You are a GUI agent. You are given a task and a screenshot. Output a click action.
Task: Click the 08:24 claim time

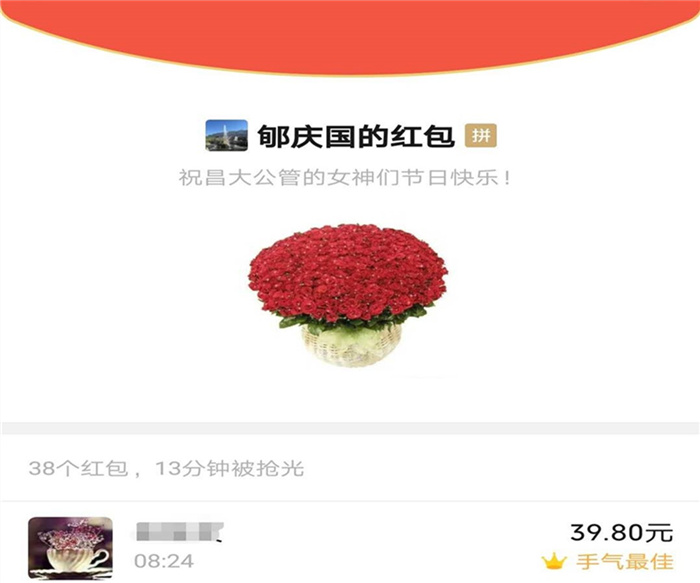pos(164,561)
